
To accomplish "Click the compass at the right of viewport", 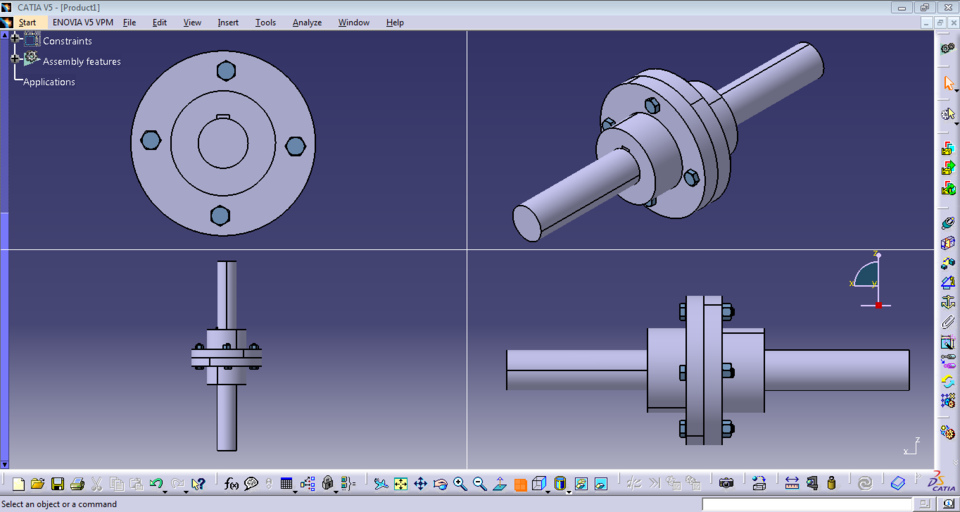I will pos(872,279).
